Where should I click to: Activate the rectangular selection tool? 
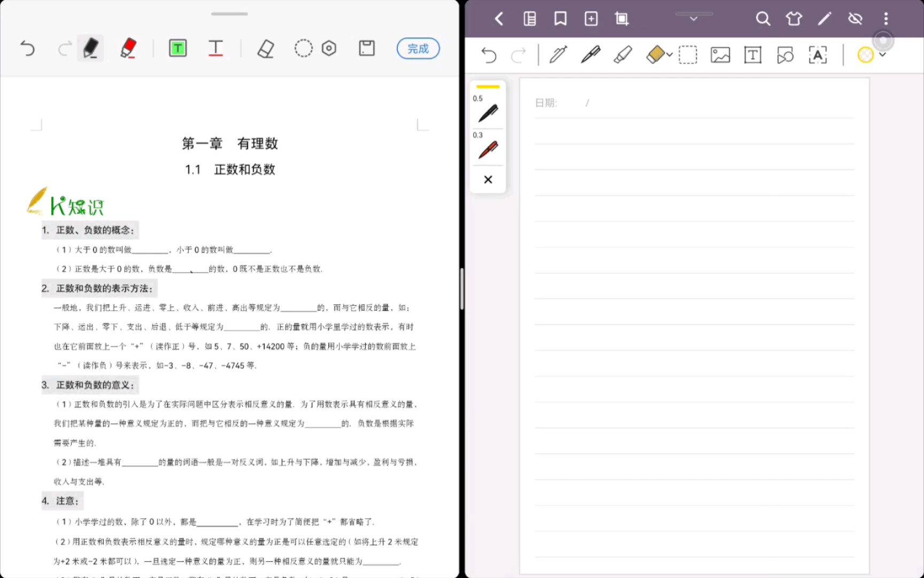[x=688, y=54]
